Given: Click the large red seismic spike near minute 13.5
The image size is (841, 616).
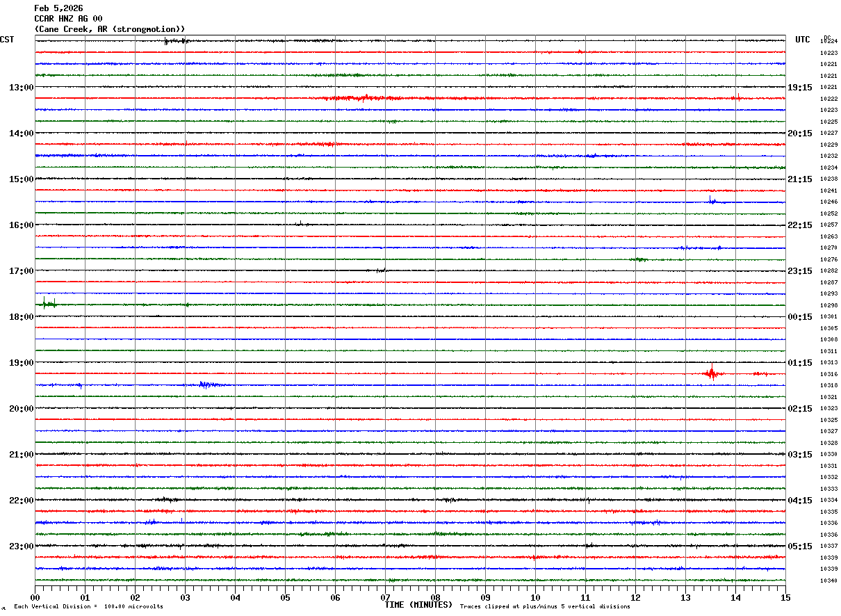Looking at the screenshot, I should pos(711,373).
